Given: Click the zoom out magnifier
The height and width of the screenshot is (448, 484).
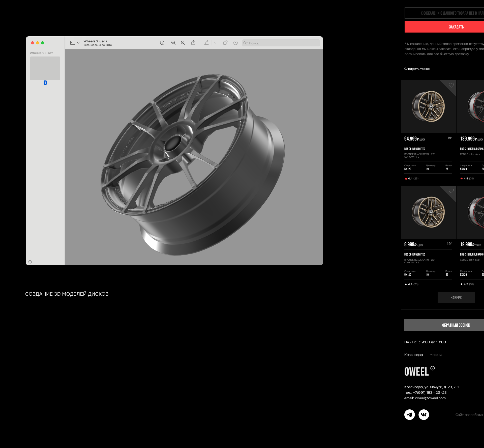Looking at the screenshot, I should click(x=173, y=43).
